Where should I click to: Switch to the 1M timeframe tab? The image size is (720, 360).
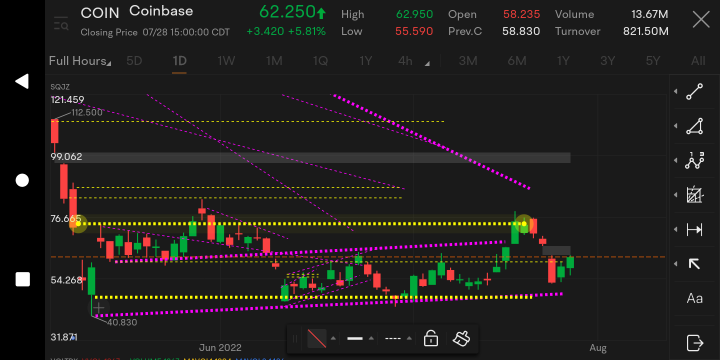pos(274,61)
